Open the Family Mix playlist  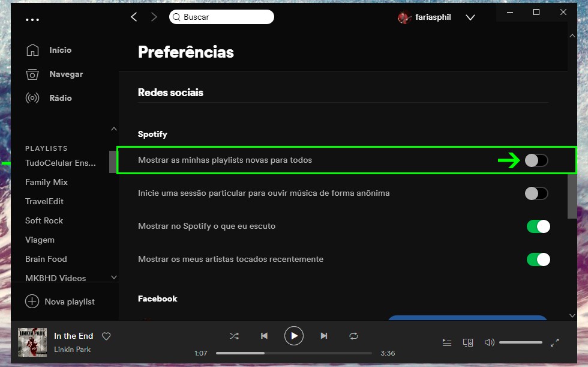tap(46, 182)
